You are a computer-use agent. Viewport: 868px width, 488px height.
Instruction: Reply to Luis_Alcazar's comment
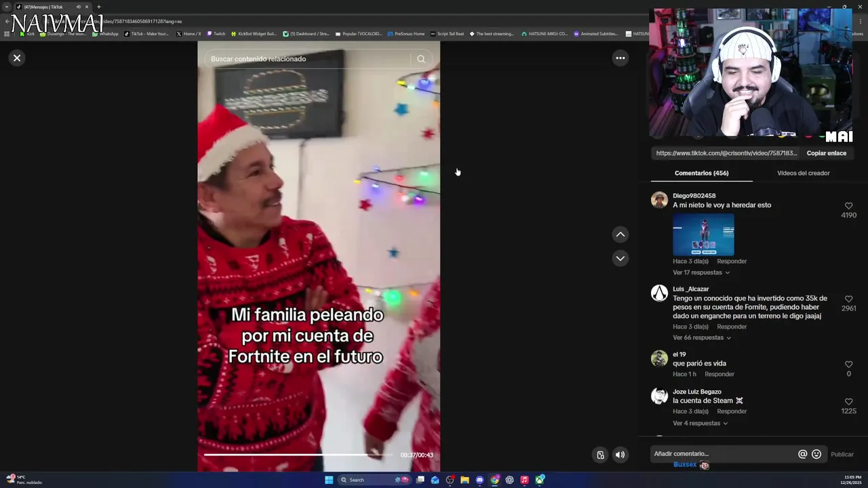[732, 327]
